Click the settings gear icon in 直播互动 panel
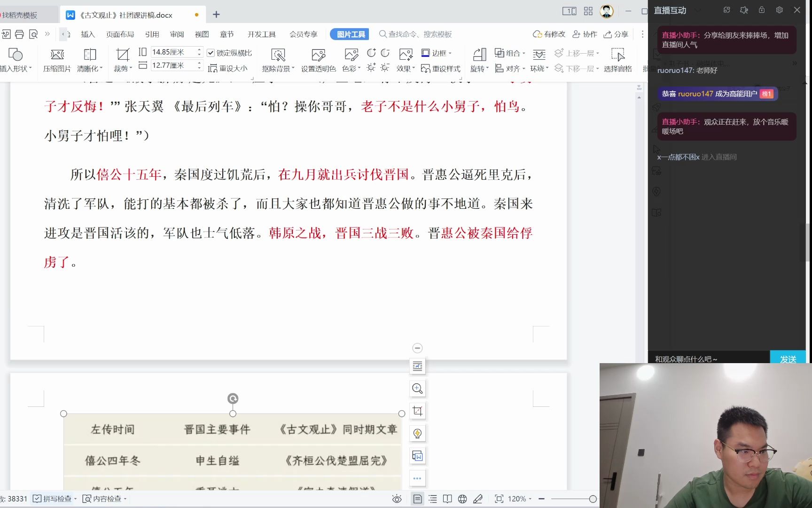Image resolution: width=812 pixels, height=508 pixels. coord(779,10)
